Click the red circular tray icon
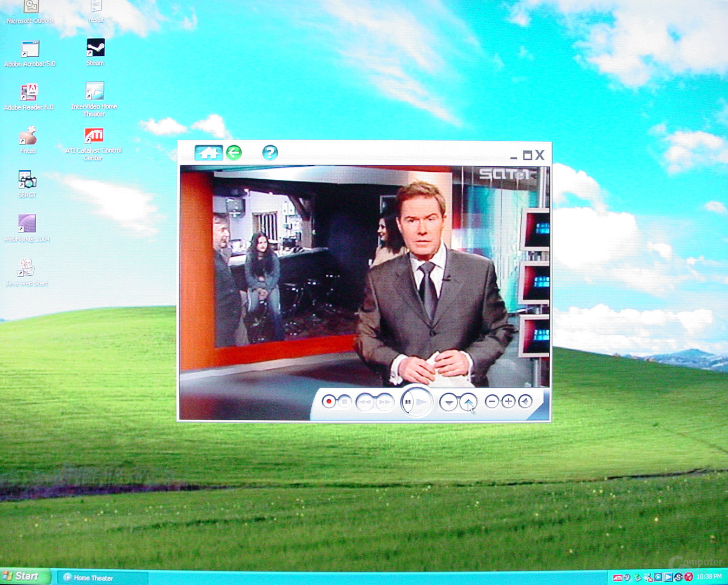The image size is (728, 585). [x=688, y=577]
